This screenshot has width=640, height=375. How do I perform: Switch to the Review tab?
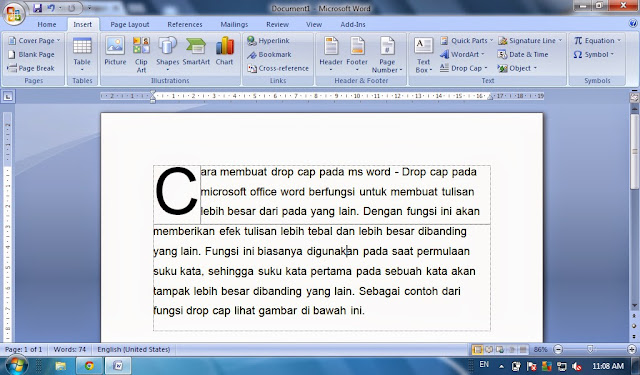[278, 24]
